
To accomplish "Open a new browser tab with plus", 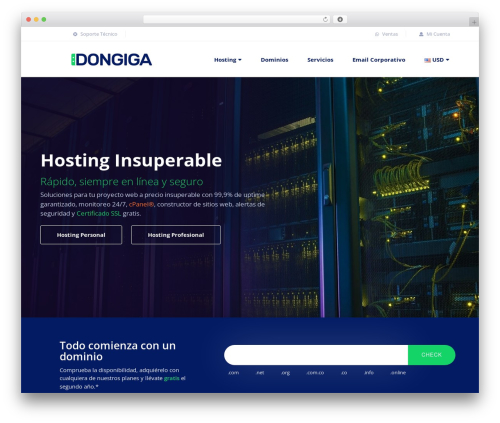I will coord(474,22).
